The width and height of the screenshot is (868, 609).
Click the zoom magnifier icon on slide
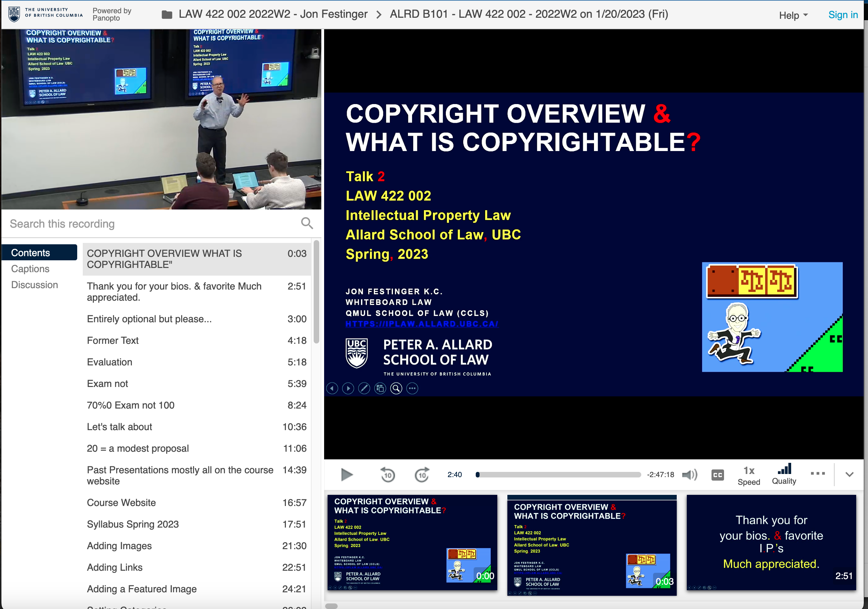click(x=396, y=388)
